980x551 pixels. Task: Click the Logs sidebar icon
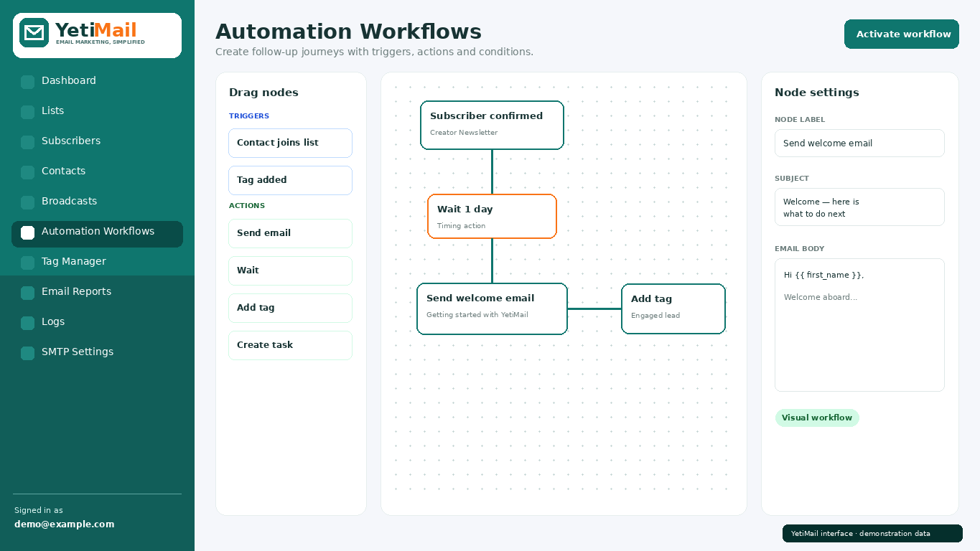(27, 323)
